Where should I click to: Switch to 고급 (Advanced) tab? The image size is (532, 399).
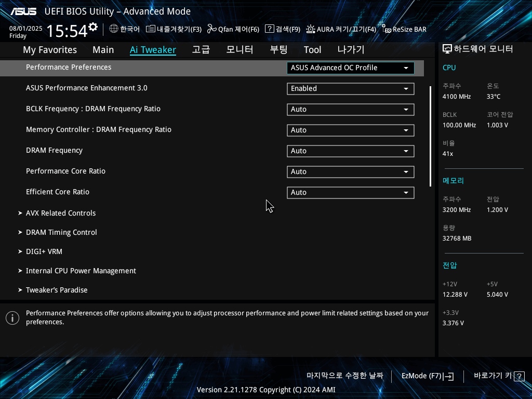pos(201,50)
